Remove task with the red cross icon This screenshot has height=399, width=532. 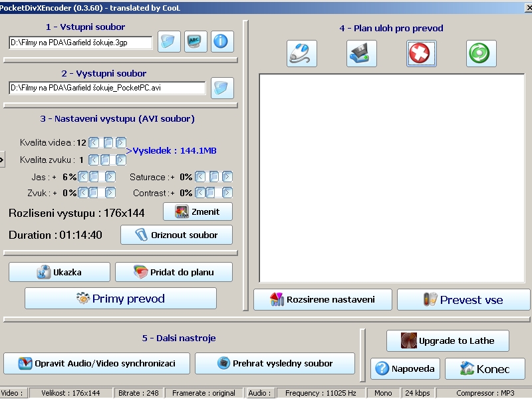[x=422, y=54]
